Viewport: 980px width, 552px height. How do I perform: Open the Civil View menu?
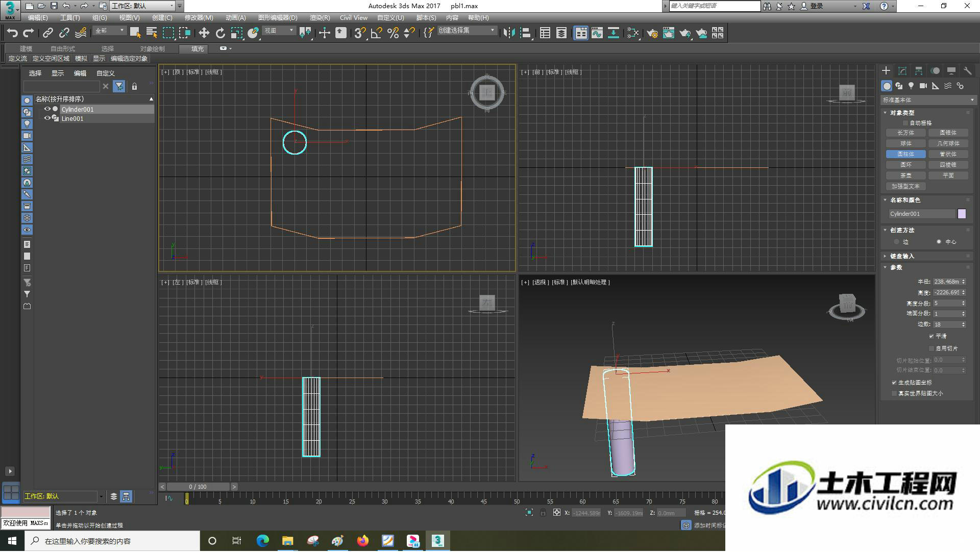tap(354, 18)
